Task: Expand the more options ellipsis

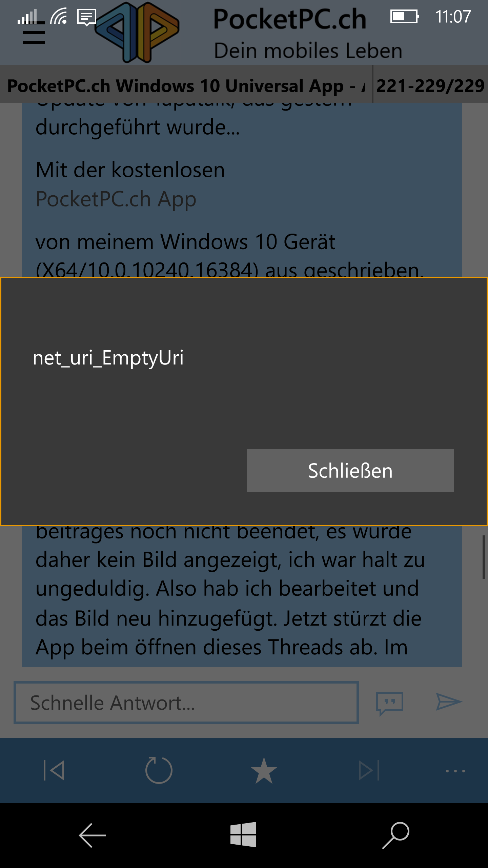Action: 455,771
